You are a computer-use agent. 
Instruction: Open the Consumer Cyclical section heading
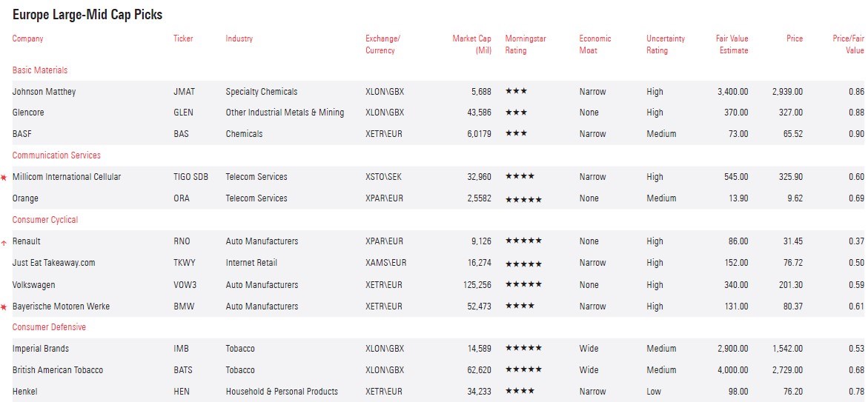[45, 220]
